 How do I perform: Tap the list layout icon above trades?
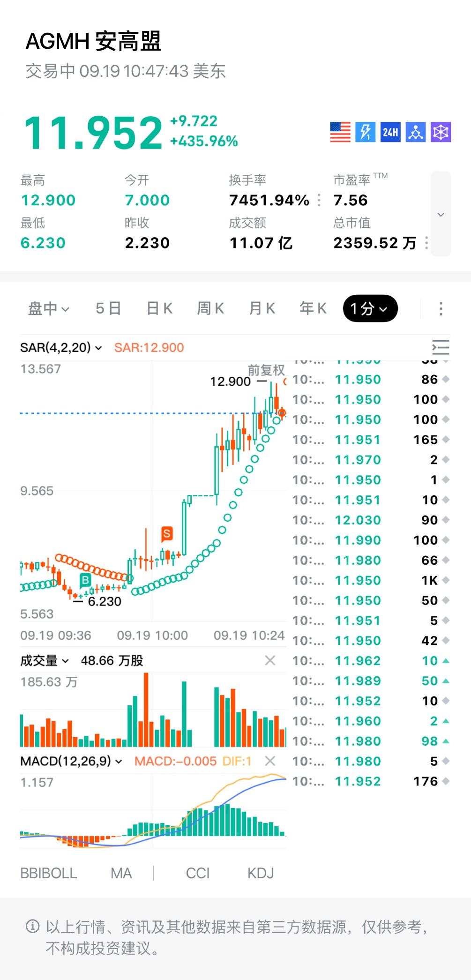pyautogui.click(x=441, y=348)
